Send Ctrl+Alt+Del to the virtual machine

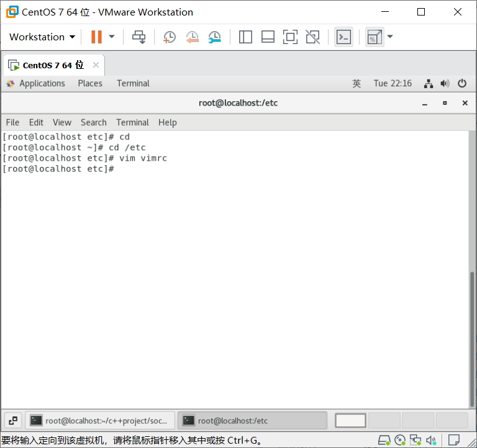(139, 37)
